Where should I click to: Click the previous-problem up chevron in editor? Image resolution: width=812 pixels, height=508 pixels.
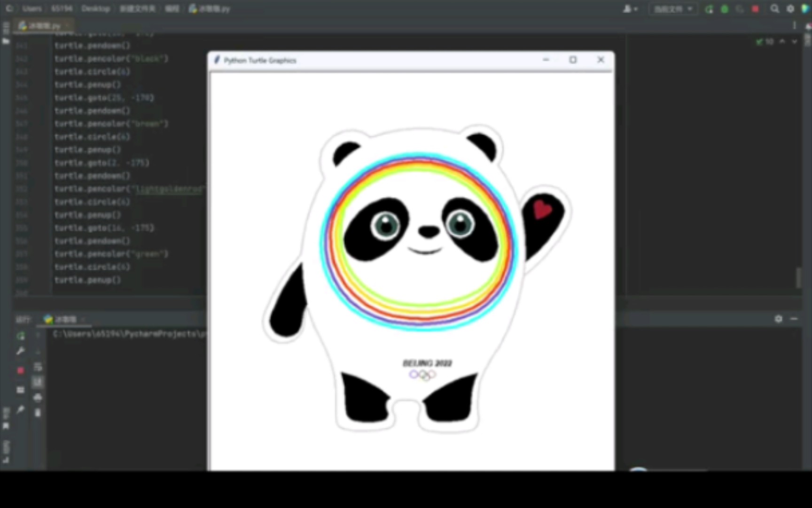(782, 41)
